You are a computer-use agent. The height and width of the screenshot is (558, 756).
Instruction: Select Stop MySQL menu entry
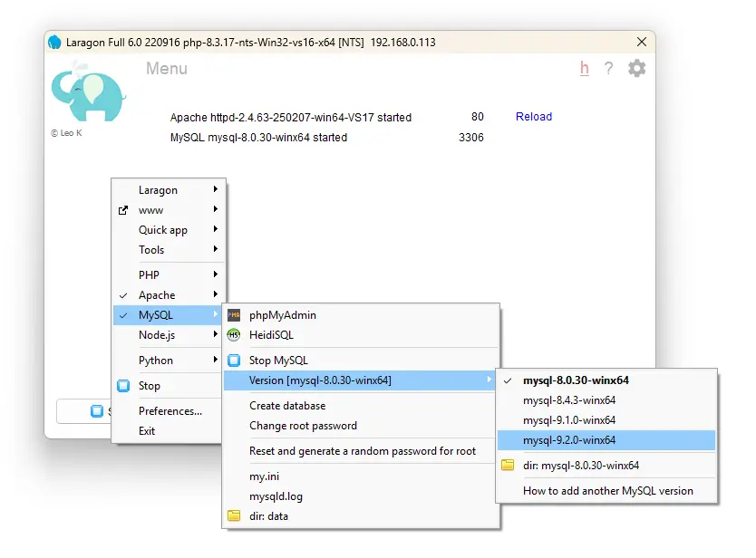click(x=360, y=361)
